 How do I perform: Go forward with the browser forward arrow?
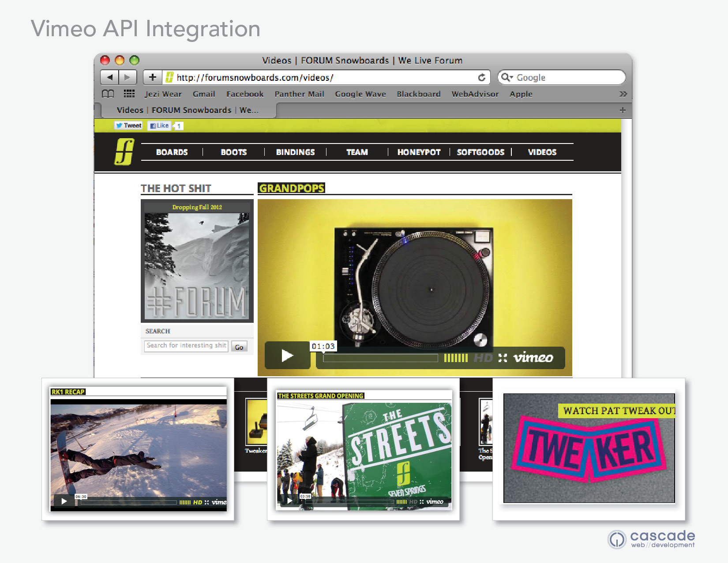128,77
